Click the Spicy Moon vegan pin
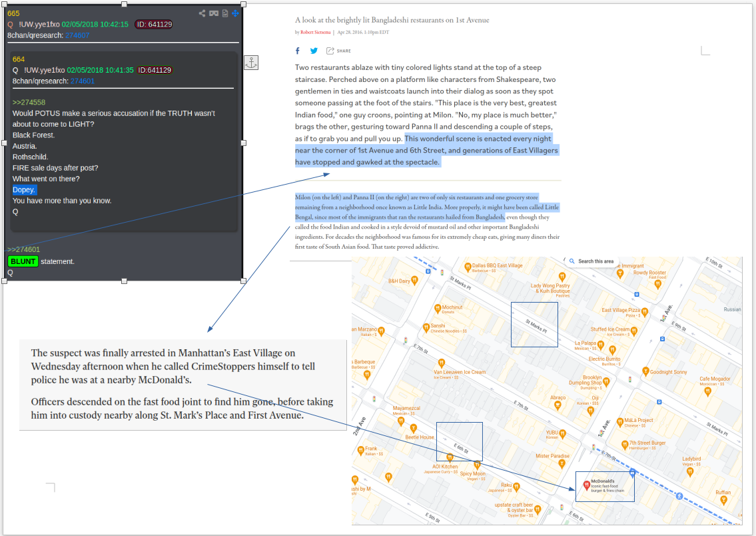 coord(477,465)
